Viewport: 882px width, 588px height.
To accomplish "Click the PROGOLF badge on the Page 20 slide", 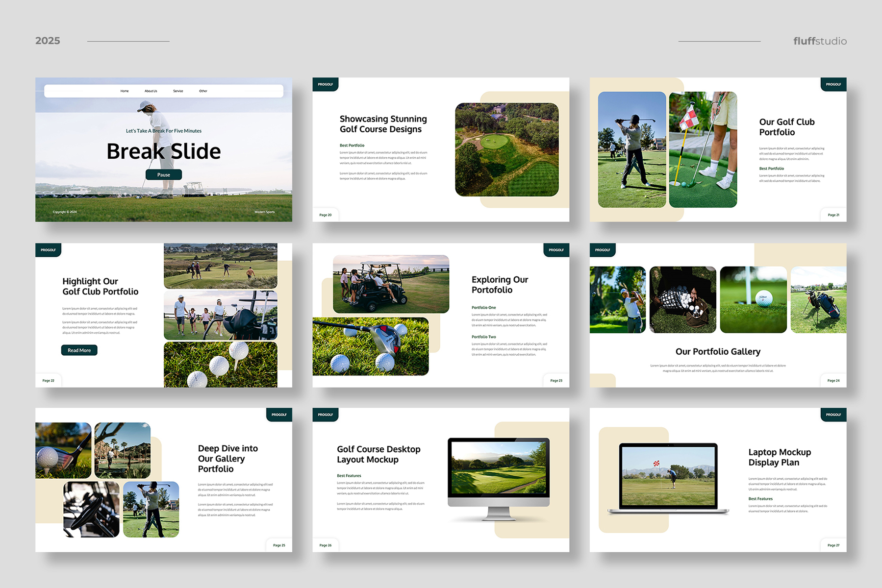I will pyautogui.click(x=325, y=84).
